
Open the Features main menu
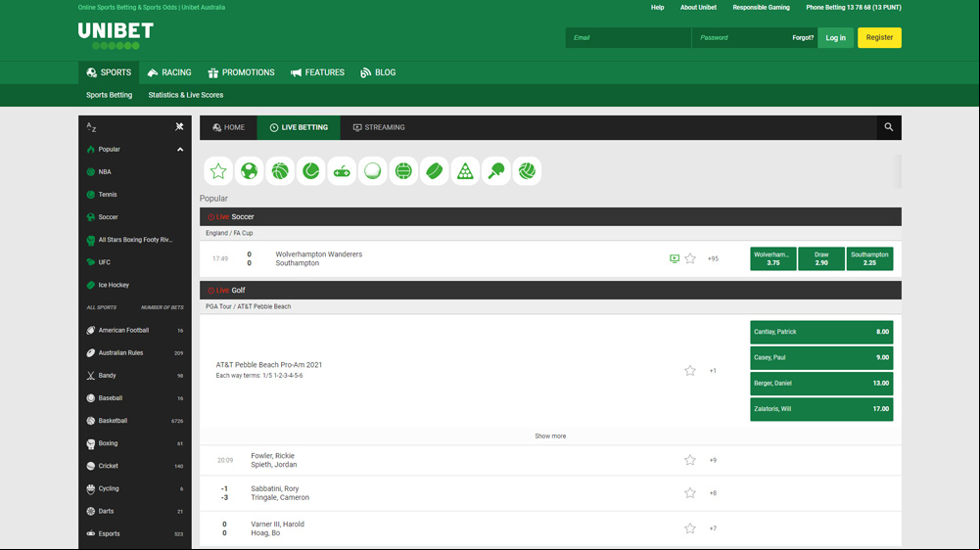click(317, 72)
